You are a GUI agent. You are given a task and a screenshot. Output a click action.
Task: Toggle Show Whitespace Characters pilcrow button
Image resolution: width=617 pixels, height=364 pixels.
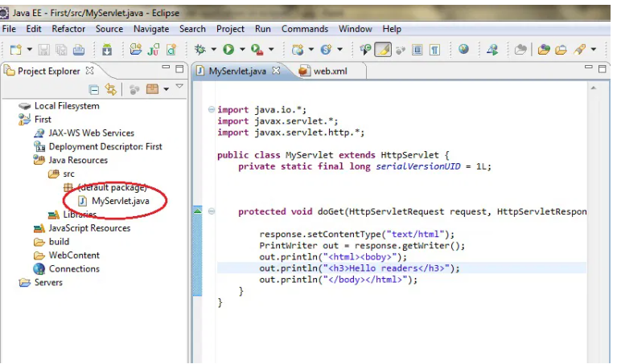tap(434, 50)
